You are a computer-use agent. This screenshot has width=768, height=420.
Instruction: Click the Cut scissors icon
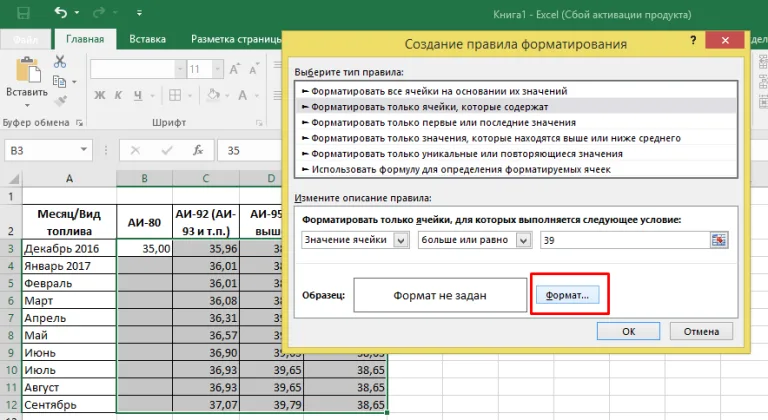coord(60,62)
